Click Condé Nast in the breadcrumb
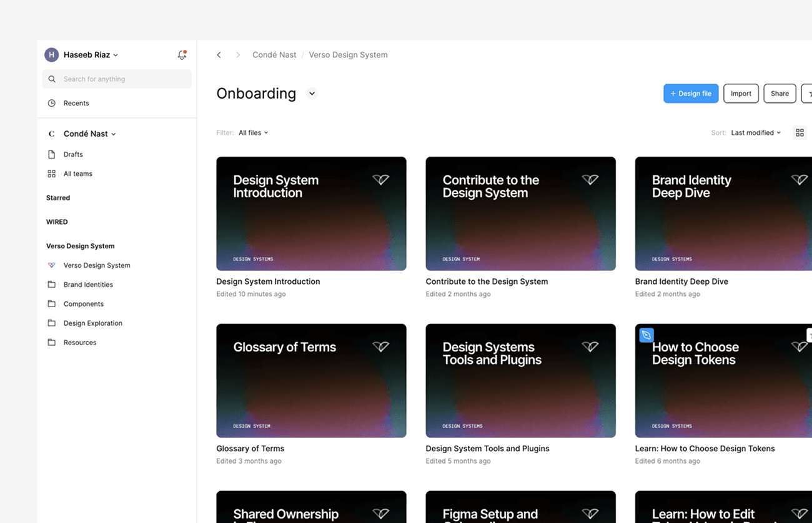Screen dimensions: 812x523 tap(274, 55)
